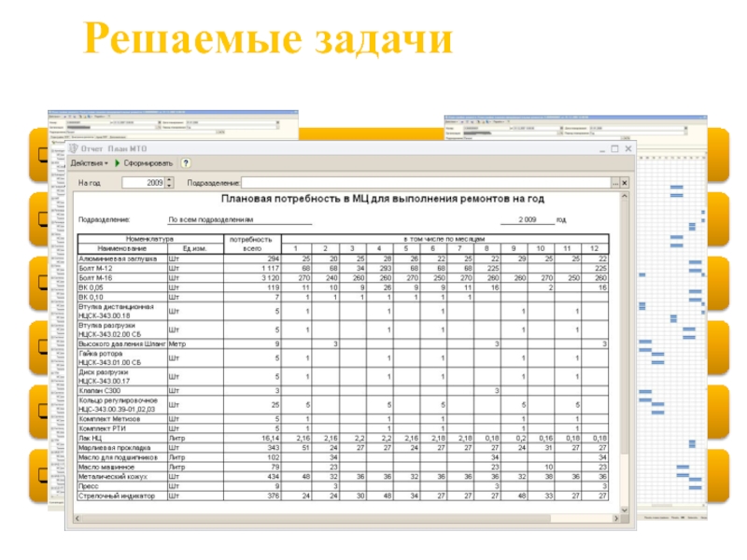Screen dimensions: 747x560
Task: Click the horizontal scrollbar right arrow
Action: click(616, 519)
